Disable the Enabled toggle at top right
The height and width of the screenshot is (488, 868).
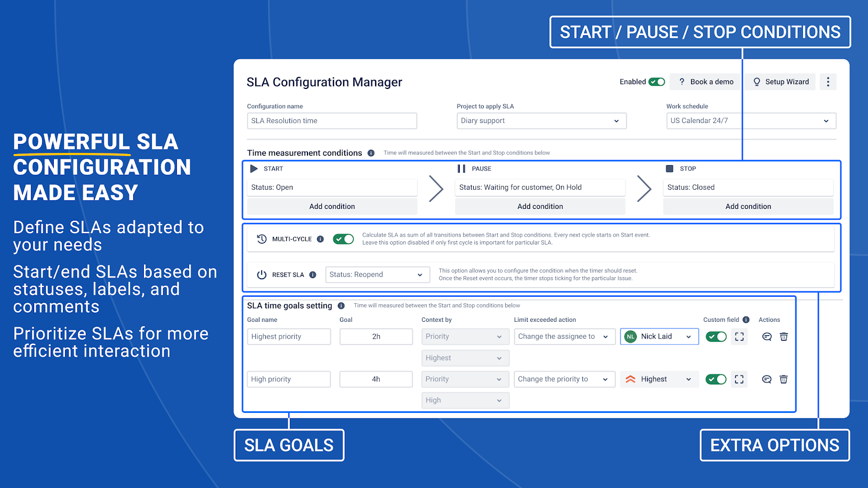pyautogui.click(x=658, y=82)
